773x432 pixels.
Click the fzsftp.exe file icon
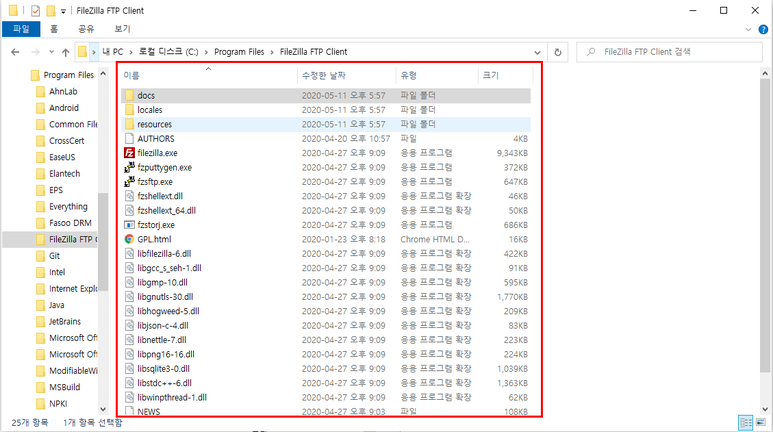[x=129, y=181]
